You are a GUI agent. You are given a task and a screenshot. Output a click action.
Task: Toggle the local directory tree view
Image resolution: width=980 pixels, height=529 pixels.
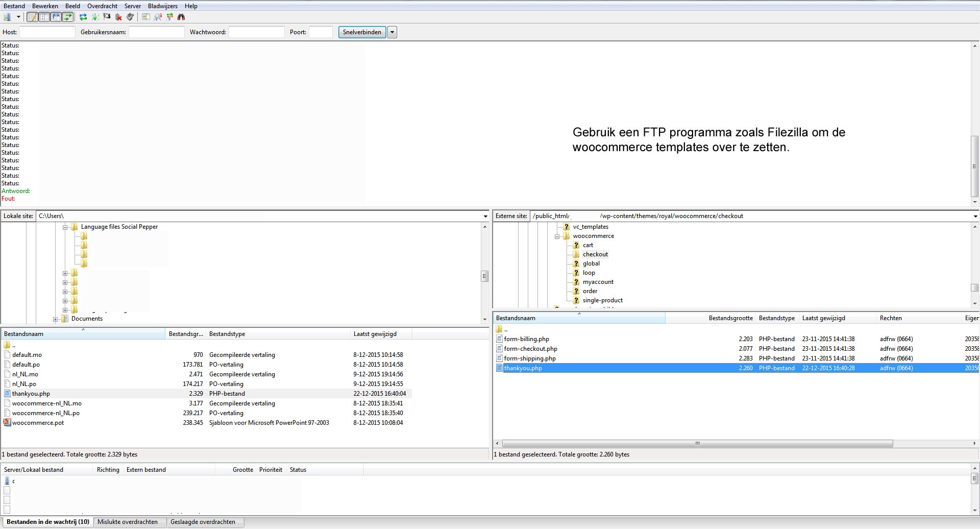[44, 17]
